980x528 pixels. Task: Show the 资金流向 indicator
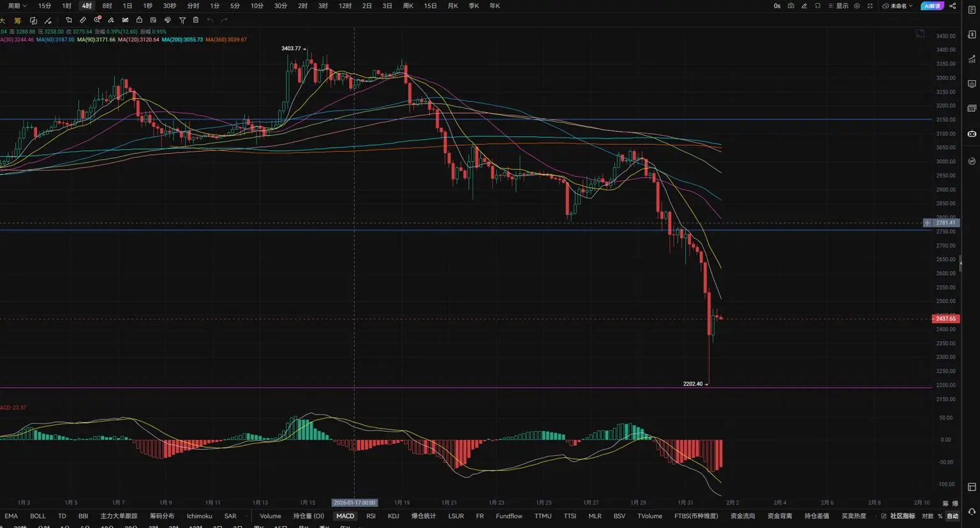743,516
